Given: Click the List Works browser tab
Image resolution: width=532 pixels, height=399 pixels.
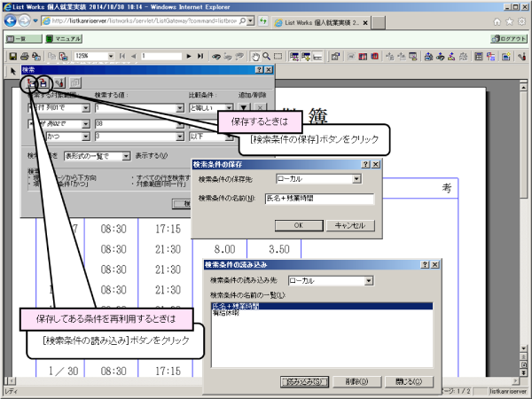Looking at the screenshot, I should (x=321, y=23).
